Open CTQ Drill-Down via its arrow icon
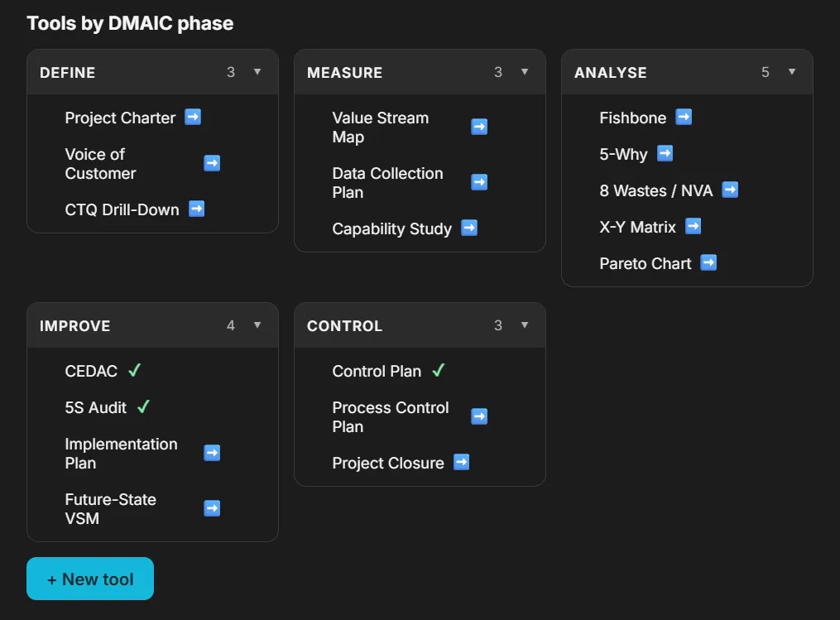 [197, 209]
